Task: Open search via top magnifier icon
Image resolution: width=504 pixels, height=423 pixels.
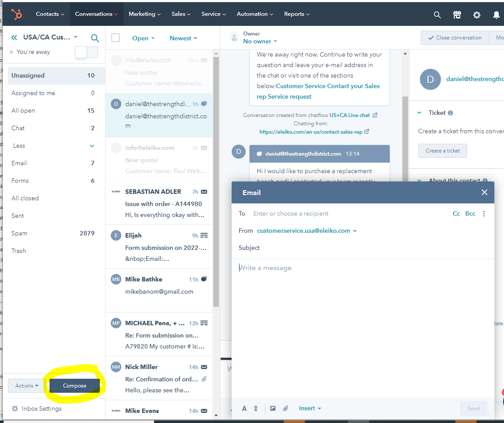Action: tap(437, 14)
